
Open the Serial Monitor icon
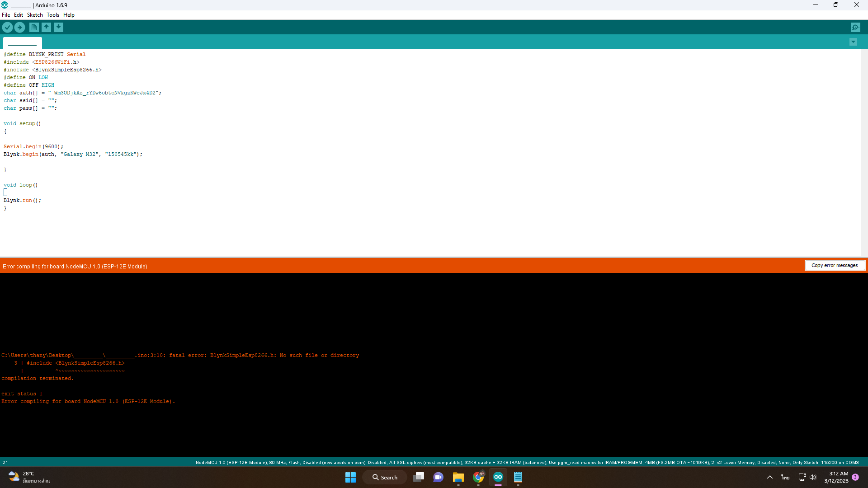(x=855, y=28)
